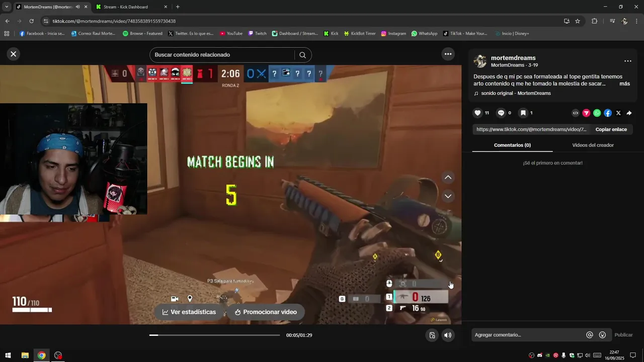This screenshot has height=362, width=644.
Task: Open the mortemdreams username link
Action: 513,58
